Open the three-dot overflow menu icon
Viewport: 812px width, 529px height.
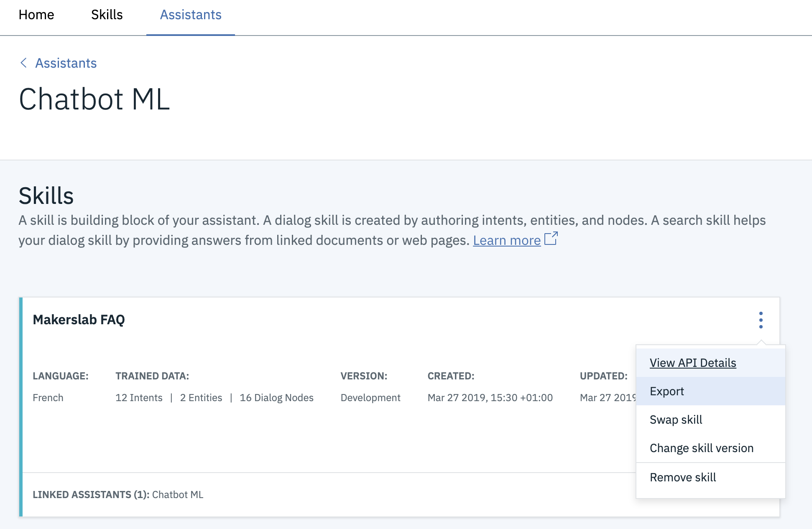761,320
